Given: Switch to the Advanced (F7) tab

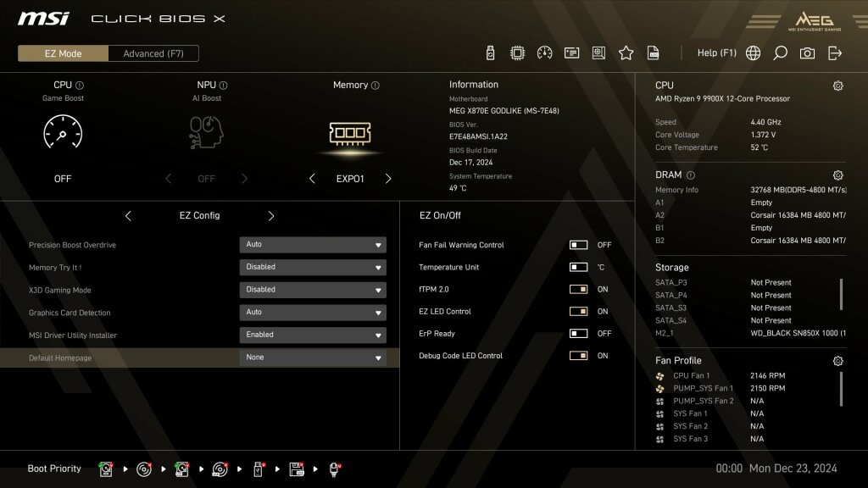Looking at the screenshot, I should (153, 53).
